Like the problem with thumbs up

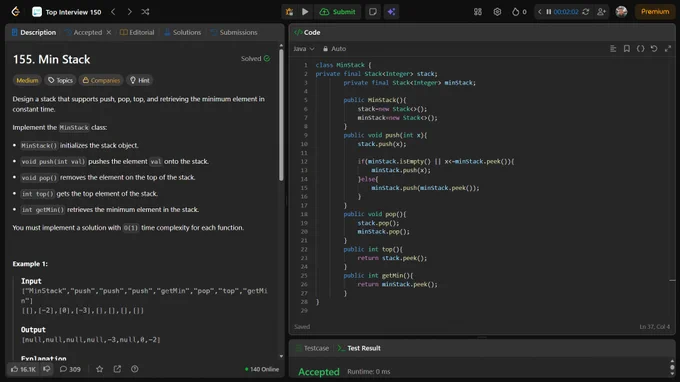pos(23,369)
